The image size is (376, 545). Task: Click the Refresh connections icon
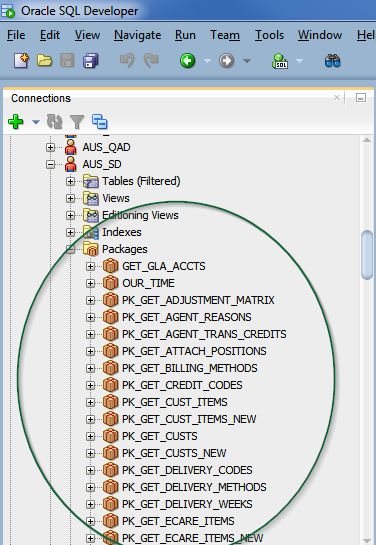pyautogui.click(x=55, y=122)
